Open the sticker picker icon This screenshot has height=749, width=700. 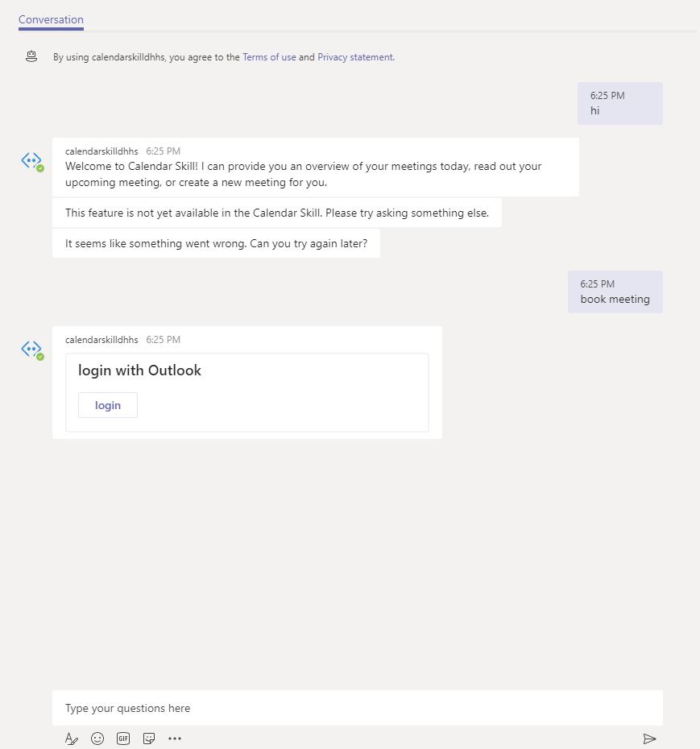pos(149,739)
